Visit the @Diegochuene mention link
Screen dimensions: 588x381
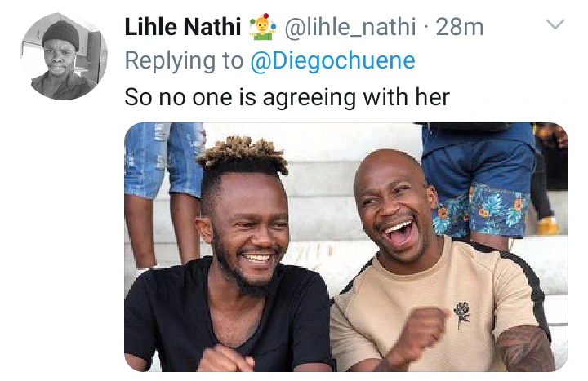[332, 61]
